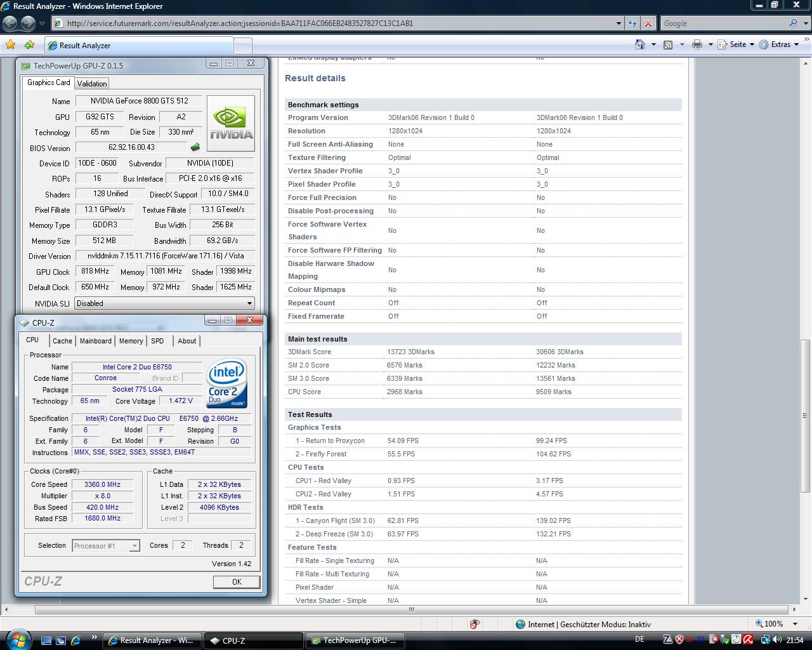The width and height of the screenshot is (812, 650).
Task: Refresh the page with the refresh icon
Action: click(x=632, y=23)
